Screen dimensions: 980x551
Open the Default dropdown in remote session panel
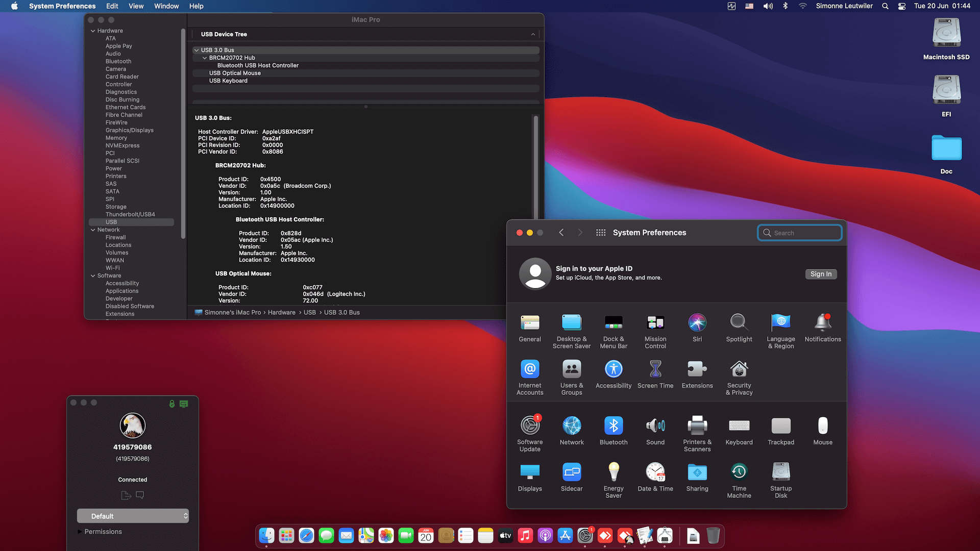coord(133,516)
